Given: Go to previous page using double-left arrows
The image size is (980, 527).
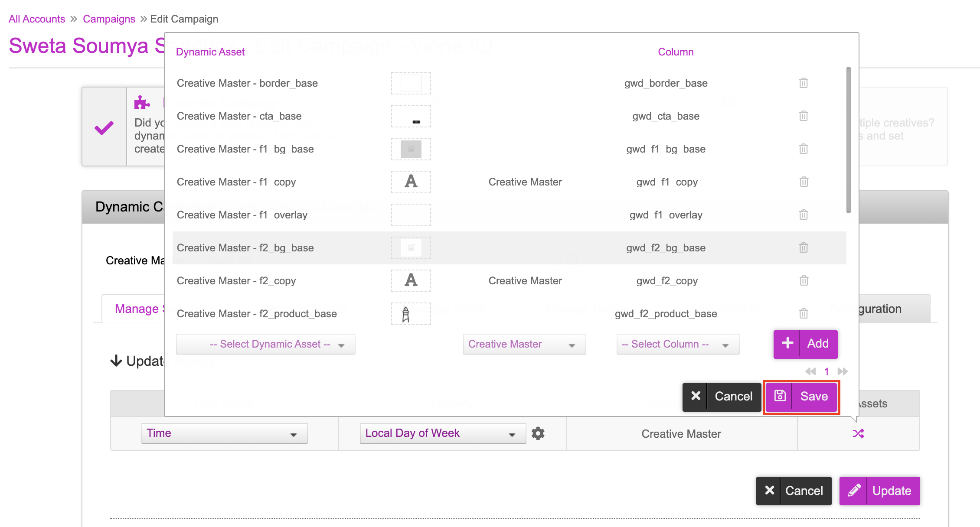Looking at the screenshot, I should [810, 371].
